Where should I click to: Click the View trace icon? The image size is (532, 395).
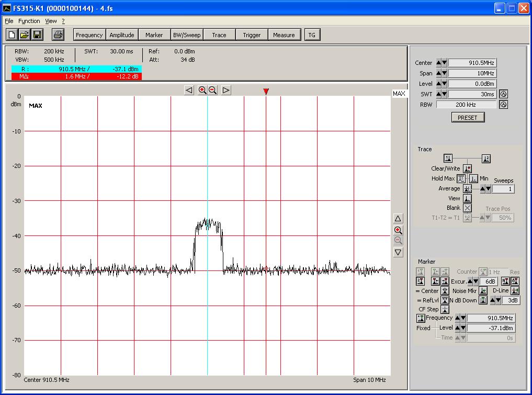click(467, 198)
